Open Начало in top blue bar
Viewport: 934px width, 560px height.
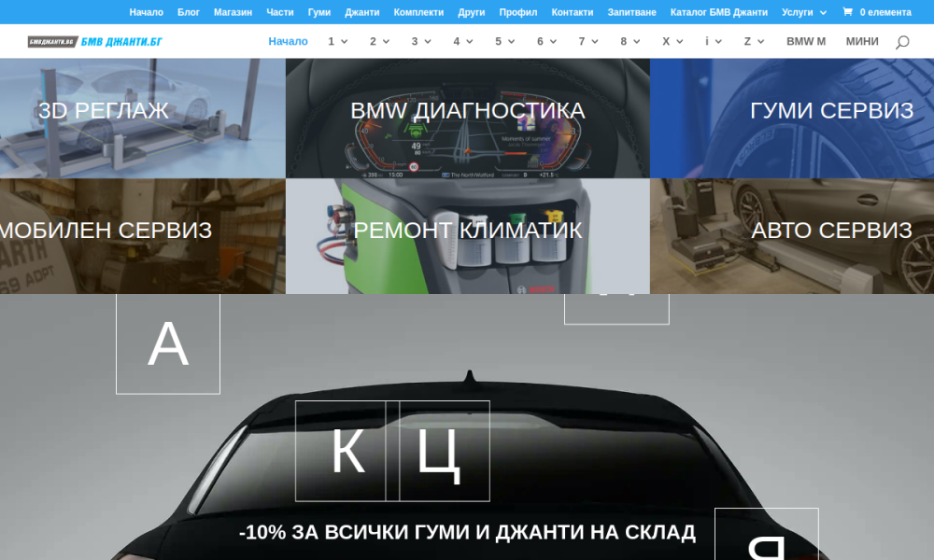click(x=146, y=12)
